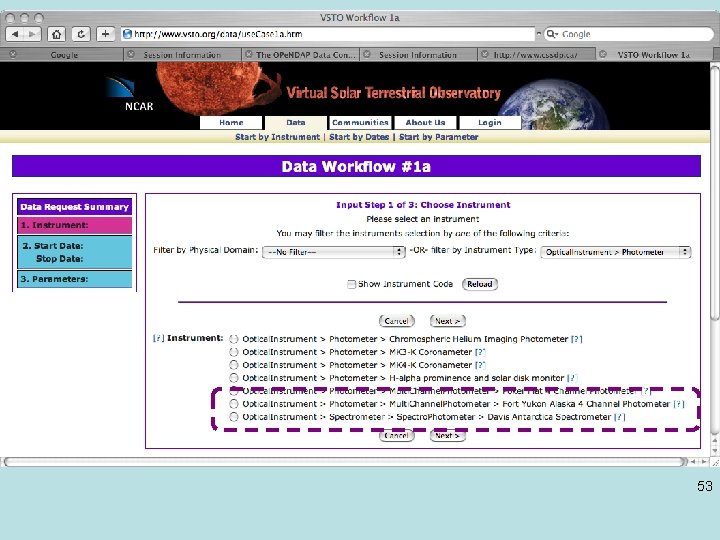Click Start by Instrument link
The height and width of the screenshot is (540, 720).
[x=277, y=137]
